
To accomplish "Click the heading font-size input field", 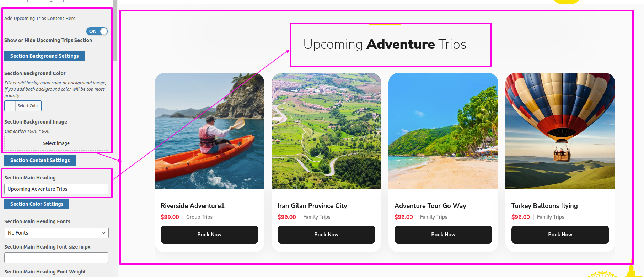I will (56, 258).
